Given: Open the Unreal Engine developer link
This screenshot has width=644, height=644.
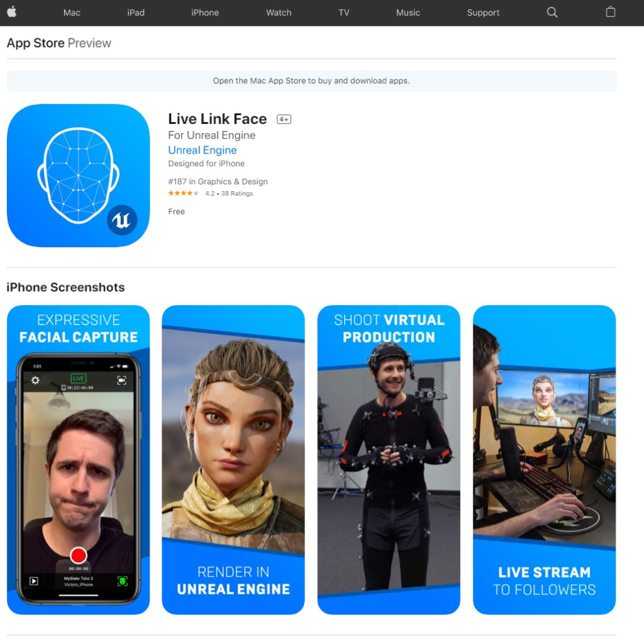Looking at the screenshot, I should pos(202,150).
